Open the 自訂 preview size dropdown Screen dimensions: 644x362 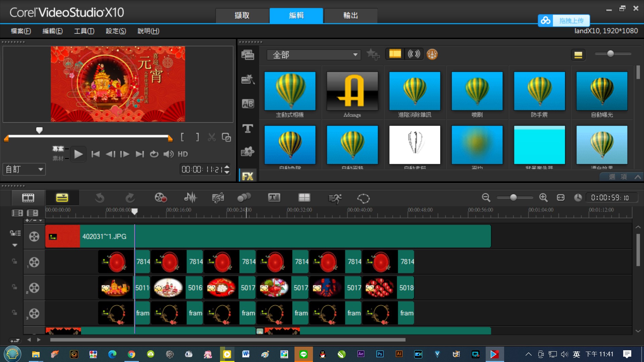(24, 169)
